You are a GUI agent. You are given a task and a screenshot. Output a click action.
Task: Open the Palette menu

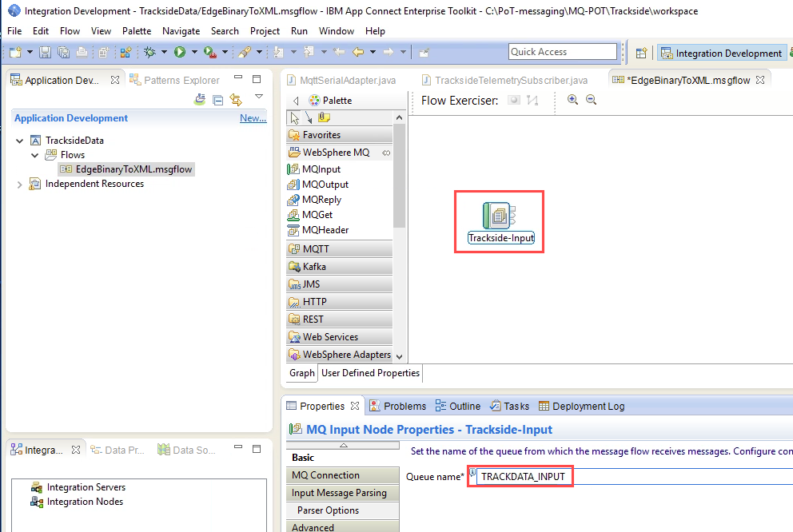(137, 31)
